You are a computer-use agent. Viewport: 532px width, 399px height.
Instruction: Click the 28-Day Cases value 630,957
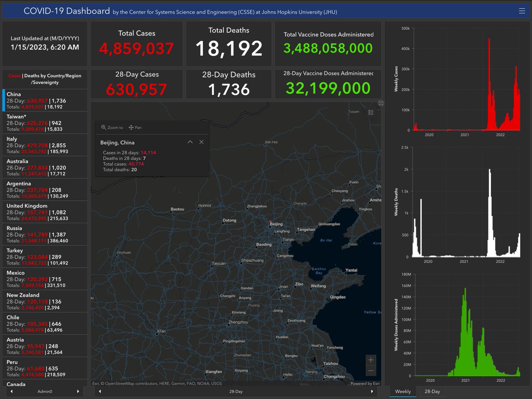pos(137,89)
